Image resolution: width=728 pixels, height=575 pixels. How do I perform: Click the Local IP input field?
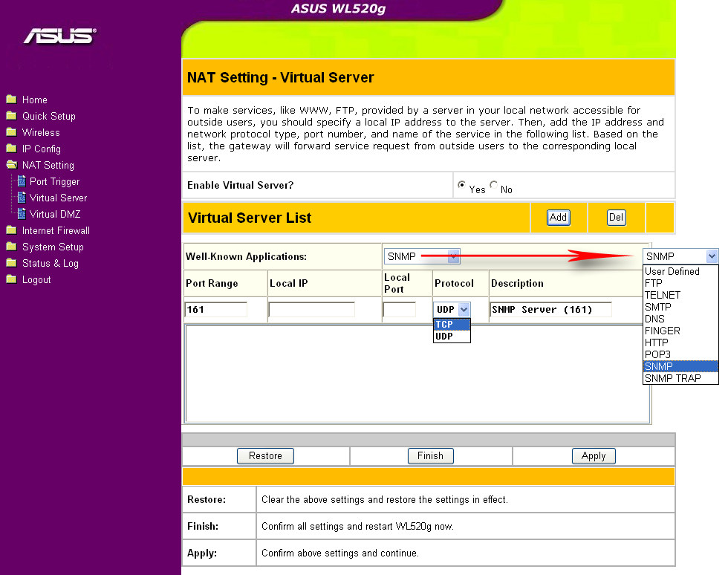pyautogui.click(x=311, y=309)
